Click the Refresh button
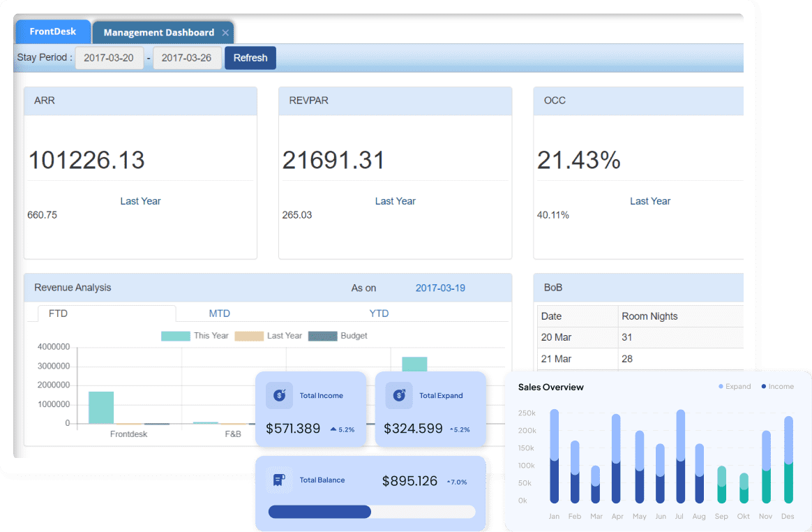812x532 pixels. pyautogui.click(x=250, y=57)
